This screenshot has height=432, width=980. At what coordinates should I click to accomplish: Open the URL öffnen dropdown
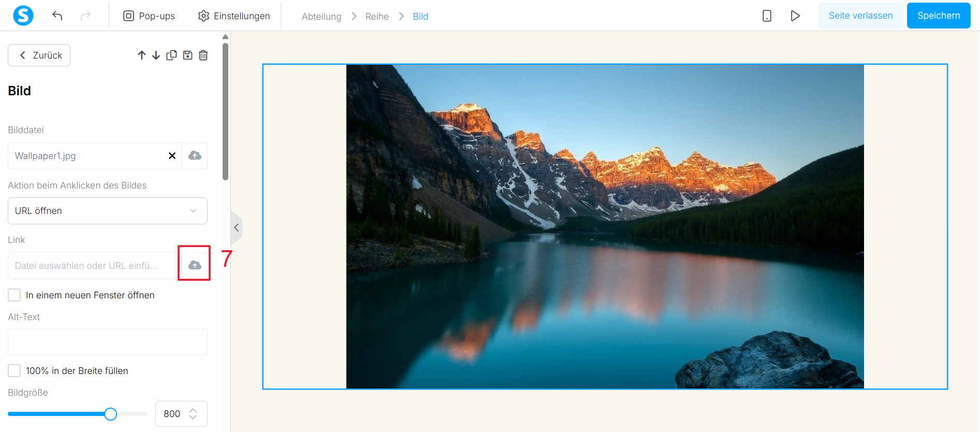tap(108, 211)
